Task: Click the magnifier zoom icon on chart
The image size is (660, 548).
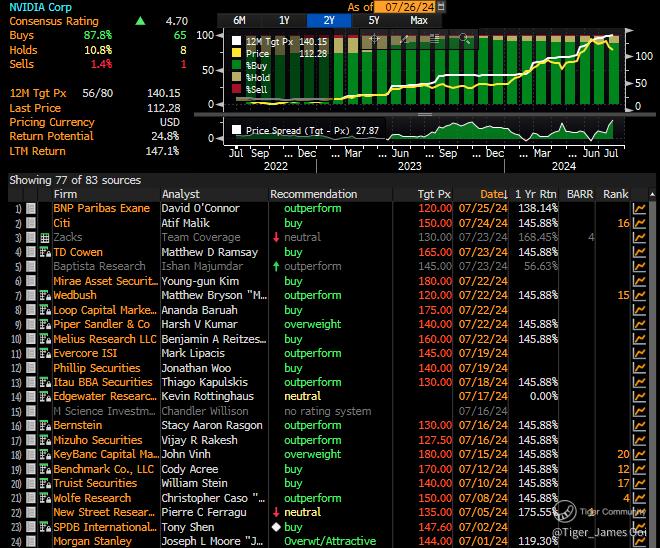Action: point(465,40)
